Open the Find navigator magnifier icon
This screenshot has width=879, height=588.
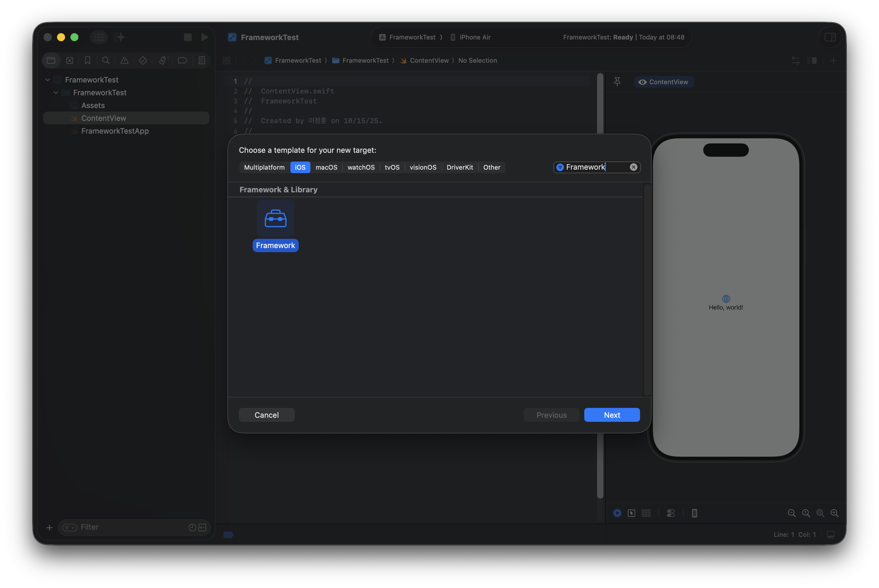pyautogui.click(x=106, y=60)
